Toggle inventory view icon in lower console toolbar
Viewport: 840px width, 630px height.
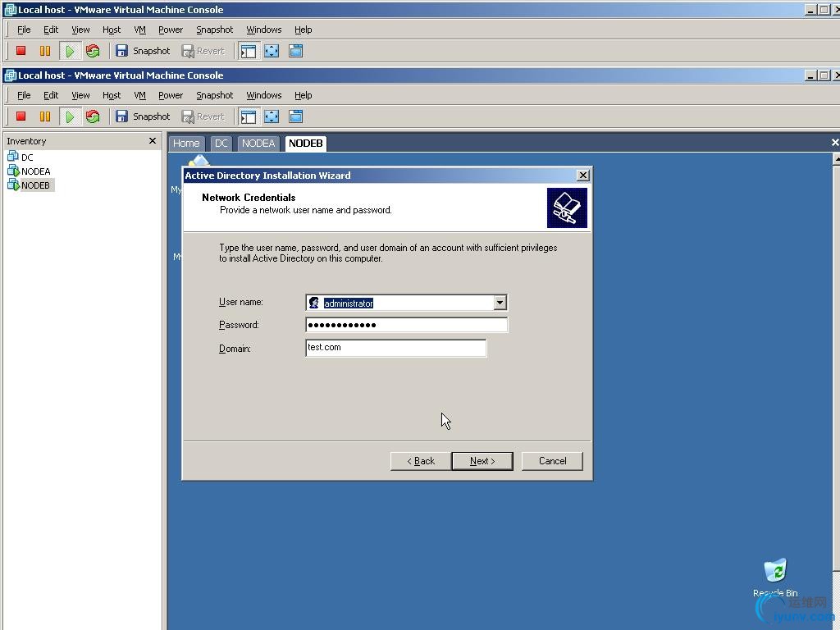click(249, 116)
